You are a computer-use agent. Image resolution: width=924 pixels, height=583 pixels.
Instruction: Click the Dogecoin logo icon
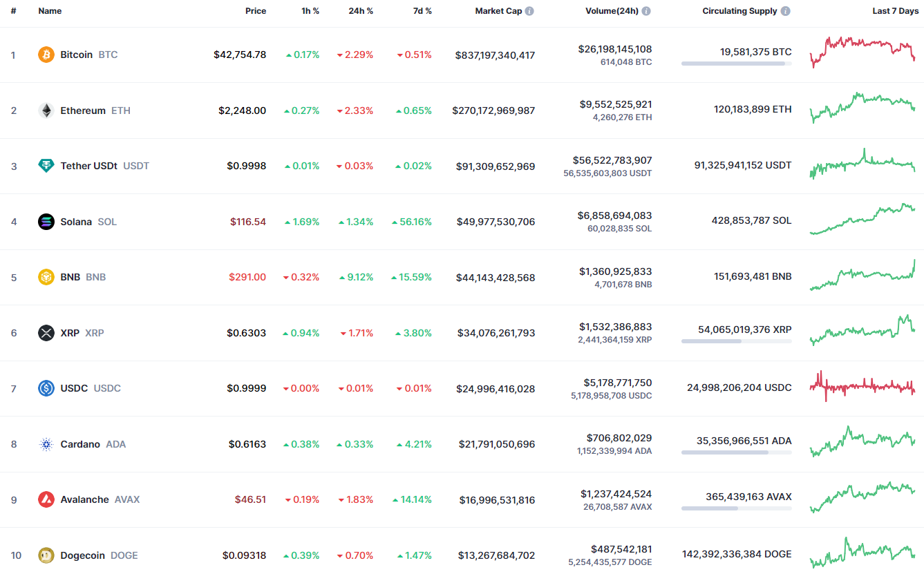pyautogui.click(x=46, y=555)
